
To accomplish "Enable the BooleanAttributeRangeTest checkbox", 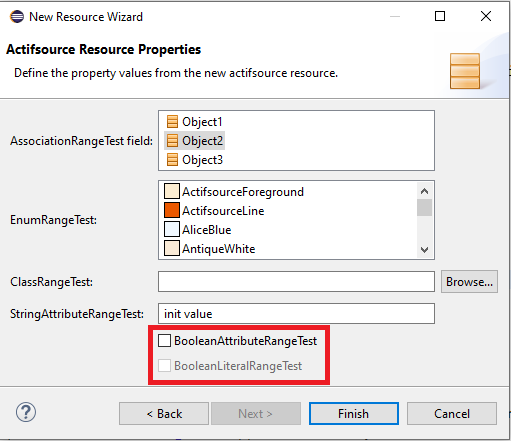I will pyautogui.click(x=164, y=341).
